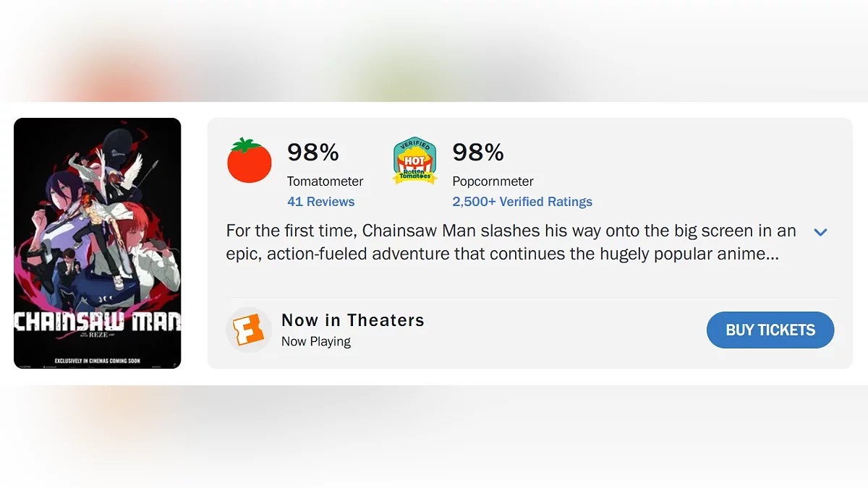Click the Now Playing status text
Screen dimensions: 868x488
point(315,341)
